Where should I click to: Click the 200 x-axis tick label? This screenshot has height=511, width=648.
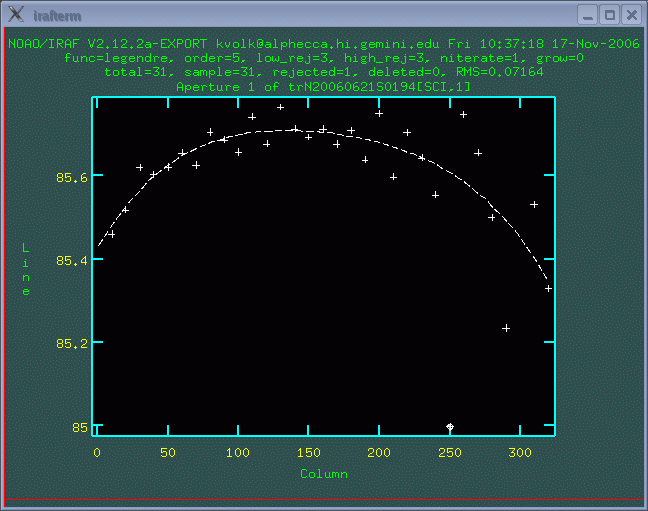379,453
